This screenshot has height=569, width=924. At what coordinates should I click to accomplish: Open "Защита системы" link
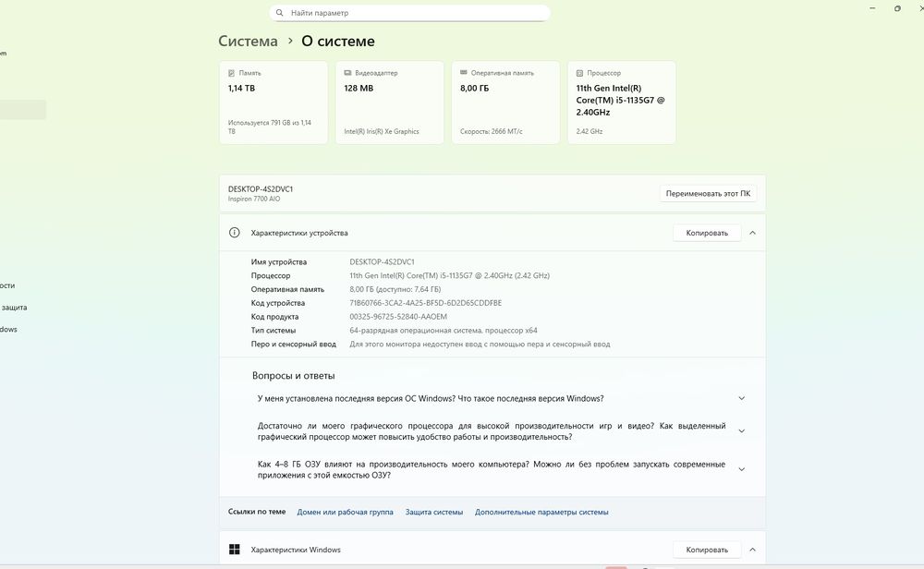433,512
